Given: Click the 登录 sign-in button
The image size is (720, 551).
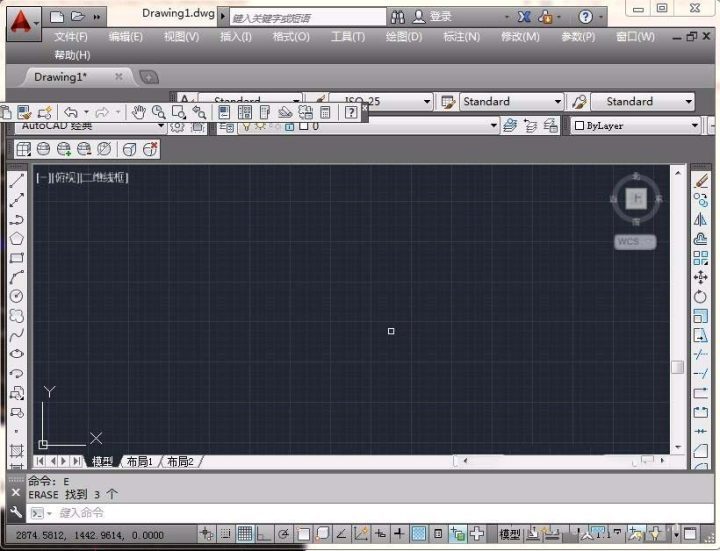Looking at the screenshot, I should pos(433,17).
